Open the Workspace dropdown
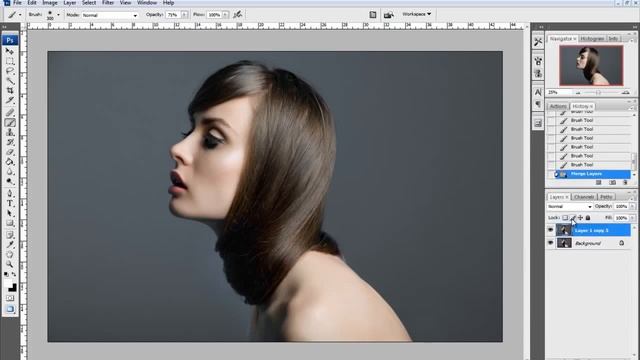The width and height of the screenshot is (640, 360). pyautogui.click(x=416, y=14)
